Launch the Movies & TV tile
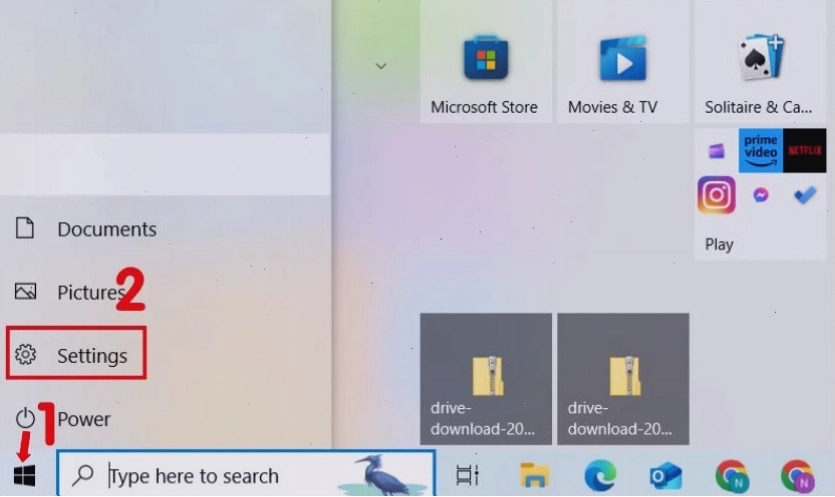This screenshot has width=835, height=497. point(623,61)
